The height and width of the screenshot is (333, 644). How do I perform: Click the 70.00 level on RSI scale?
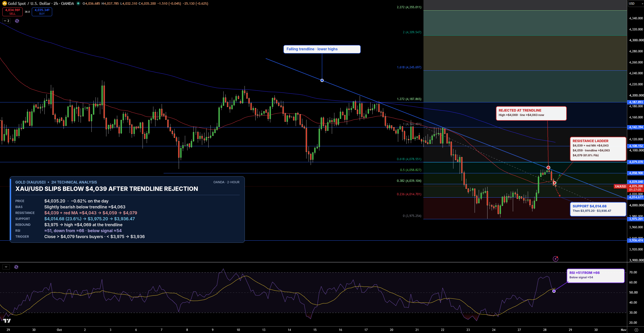coord(633,272)
